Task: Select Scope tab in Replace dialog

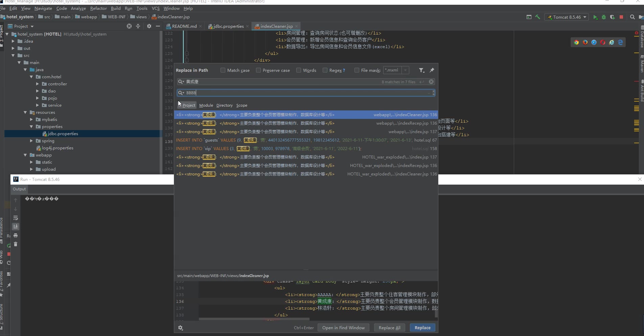Action: tap(242, 105)
